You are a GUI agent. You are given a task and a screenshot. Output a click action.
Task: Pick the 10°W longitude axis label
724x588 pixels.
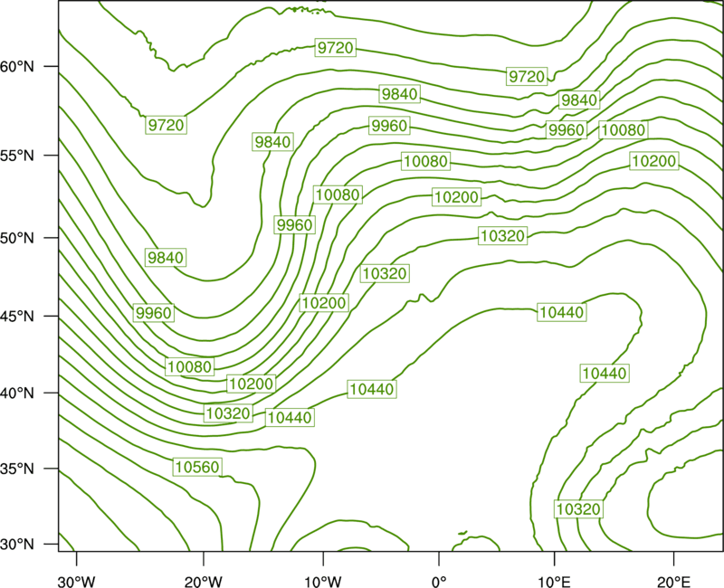pos(323,582)
